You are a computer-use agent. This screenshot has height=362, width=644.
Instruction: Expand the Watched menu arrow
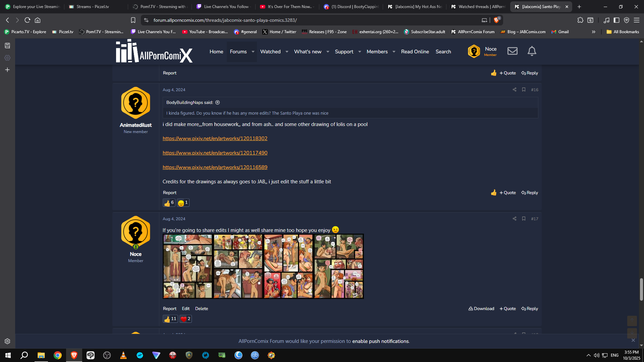coord(287,52)
